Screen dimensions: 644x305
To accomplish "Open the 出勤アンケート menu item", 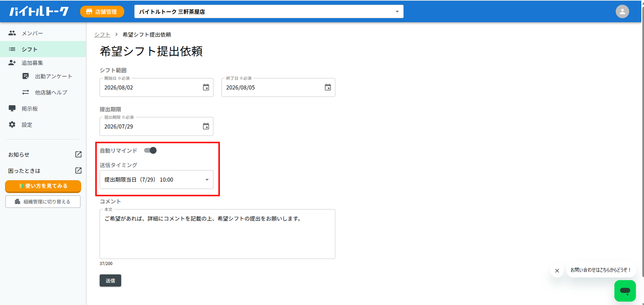I will [43, 76].
